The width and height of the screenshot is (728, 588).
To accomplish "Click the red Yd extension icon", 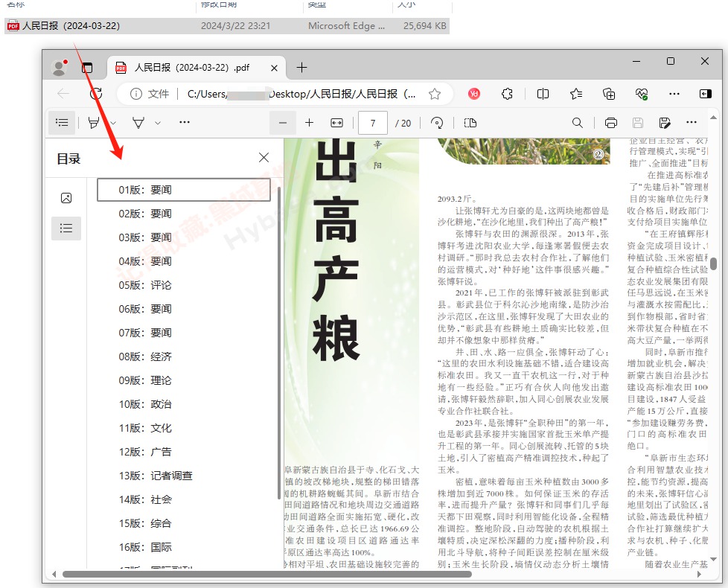I will coord(474,95).
